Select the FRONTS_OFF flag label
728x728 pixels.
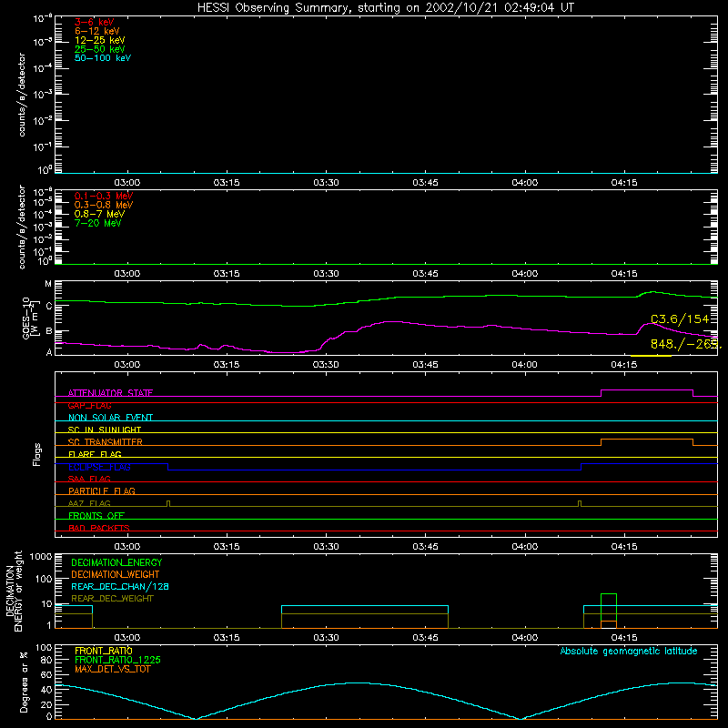96,516
